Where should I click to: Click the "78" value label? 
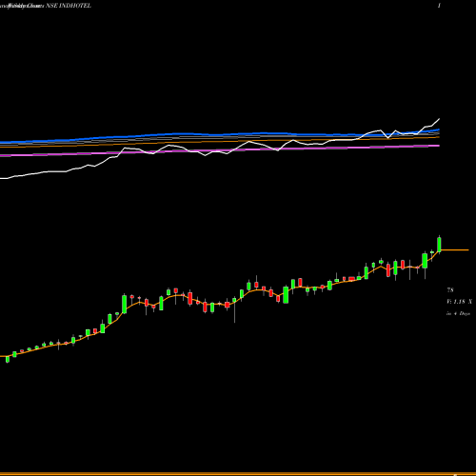tap(450, 289)
